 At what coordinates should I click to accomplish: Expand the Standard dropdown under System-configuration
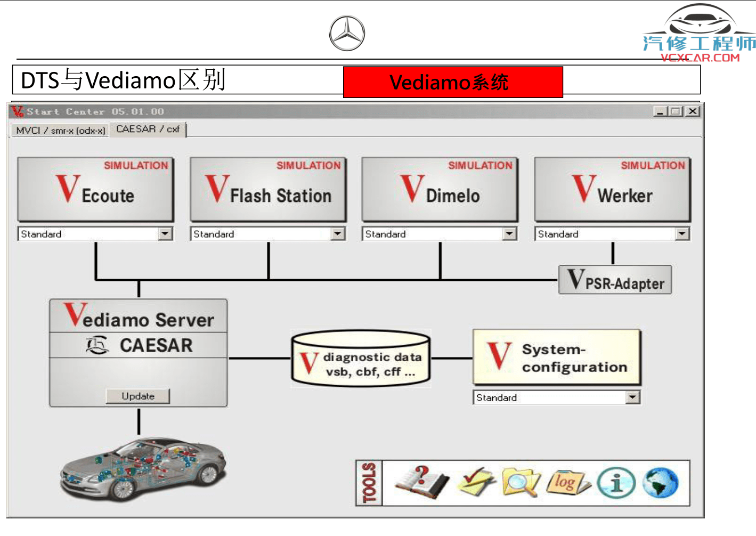pos(632,397)
